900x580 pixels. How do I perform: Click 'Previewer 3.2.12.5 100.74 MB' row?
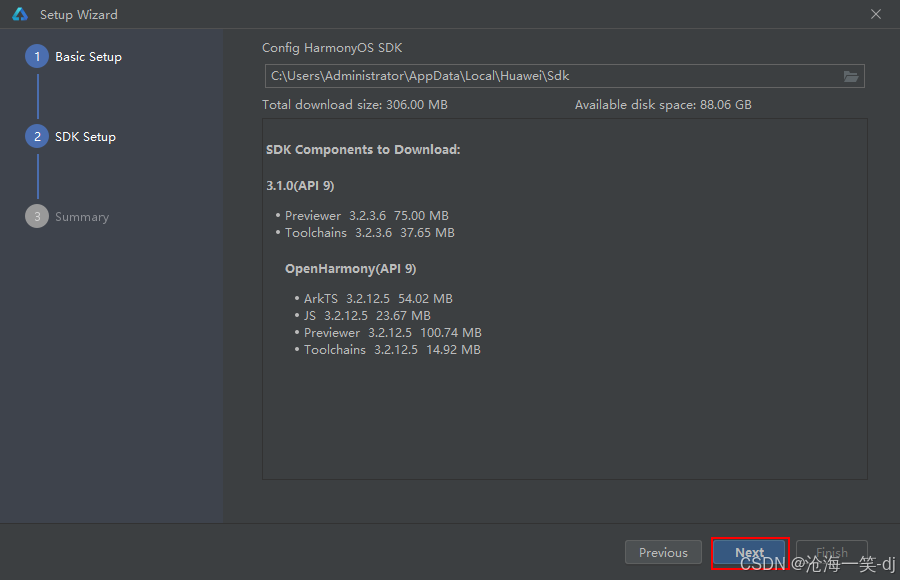click(x=392, y=332)
